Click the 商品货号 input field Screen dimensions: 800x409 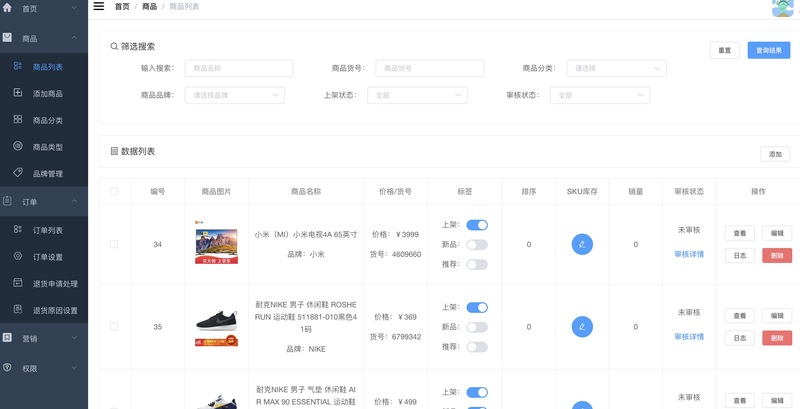[430, 68]
